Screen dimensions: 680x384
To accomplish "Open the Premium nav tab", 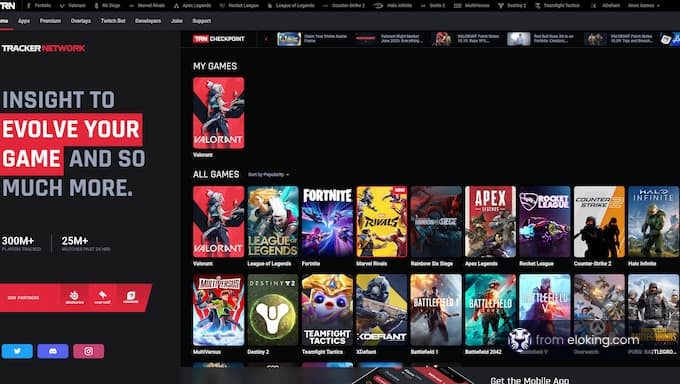I will click(50, 21).
